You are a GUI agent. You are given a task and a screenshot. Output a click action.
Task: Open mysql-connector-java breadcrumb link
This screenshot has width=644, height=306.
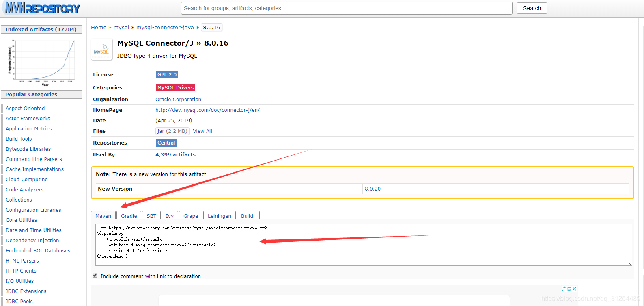coord(165,28)
